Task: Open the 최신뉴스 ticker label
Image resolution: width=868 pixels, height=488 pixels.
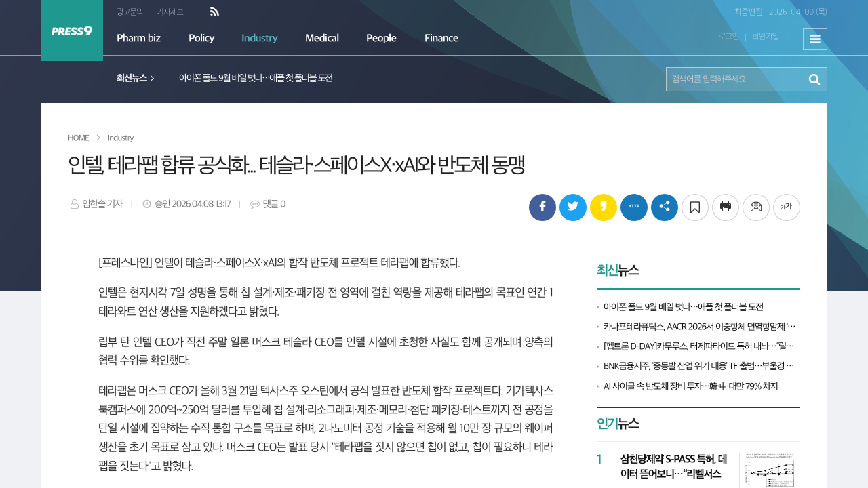Action: click(136, 78)
